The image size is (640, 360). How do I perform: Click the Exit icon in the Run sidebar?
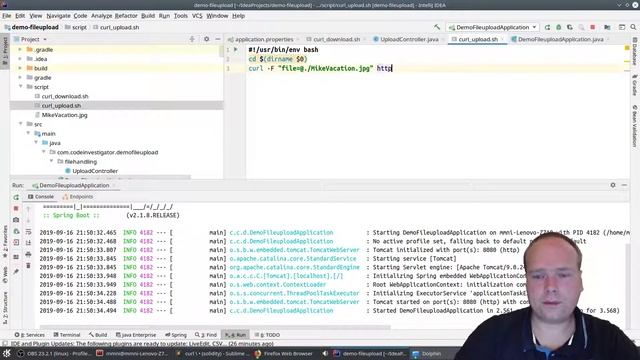(x=16, y=242)
